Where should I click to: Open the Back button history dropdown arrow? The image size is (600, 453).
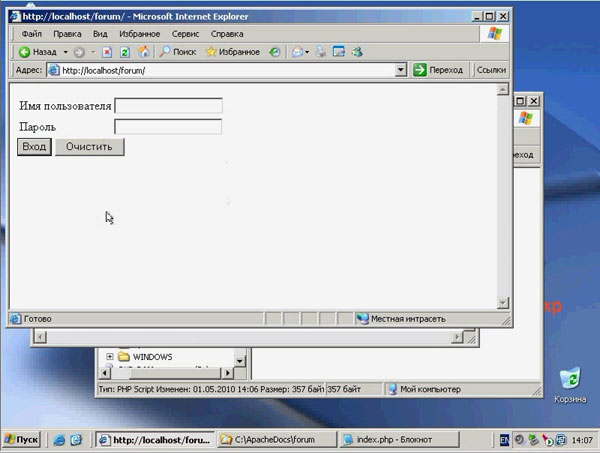click(66, 52)
